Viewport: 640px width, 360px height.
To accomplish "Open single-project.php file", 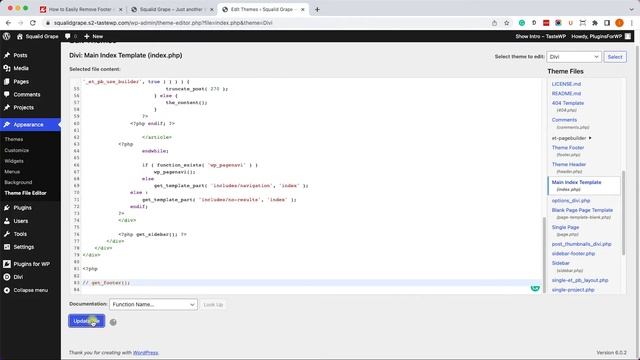I will click(573, 289).
